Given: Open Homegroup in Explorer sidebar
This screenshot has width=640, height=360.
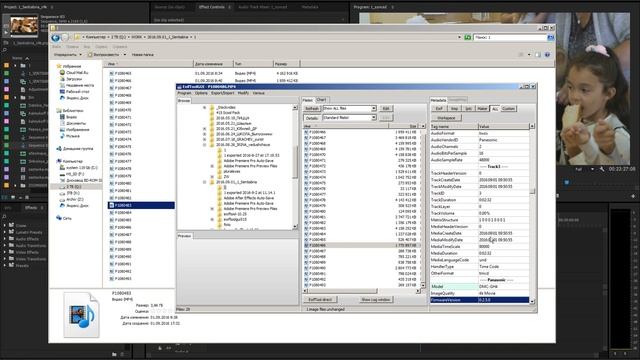Looking at the screenshot, I should 74,149.
